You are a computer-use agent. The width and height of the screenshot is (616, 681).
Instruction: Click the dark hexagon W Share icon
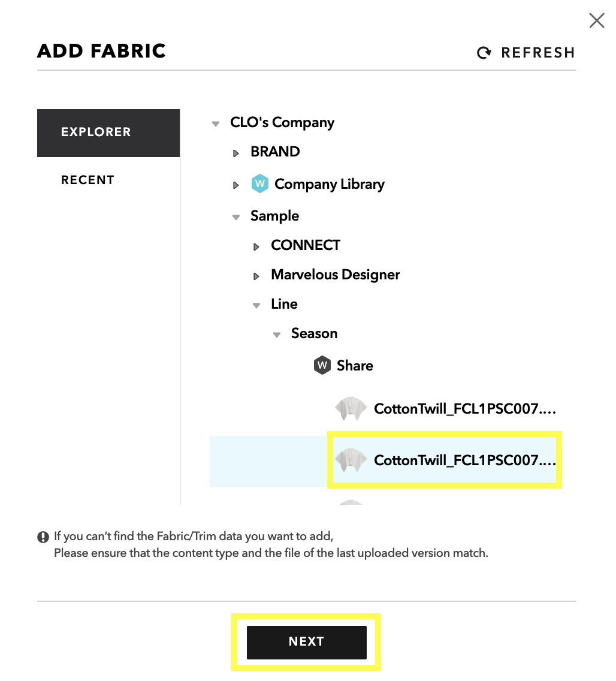click(322, 365)
